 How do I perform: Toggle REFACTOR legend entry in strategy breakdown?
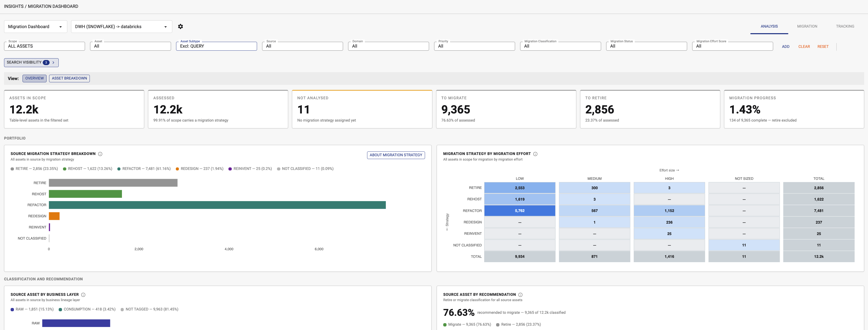coord(144,169)
